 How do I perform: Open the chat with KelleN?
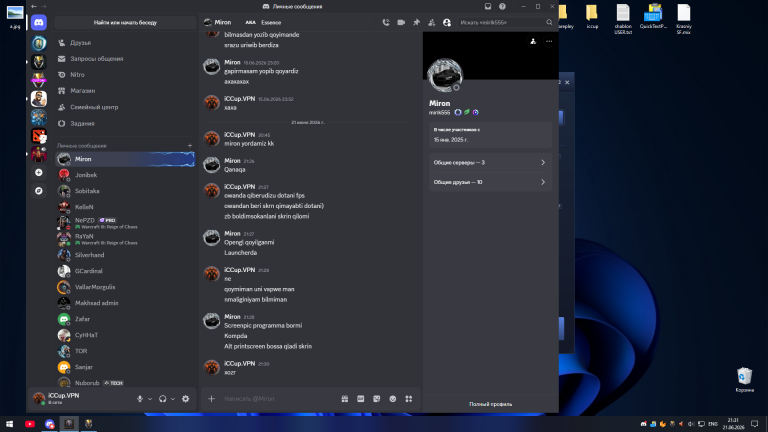125,207
